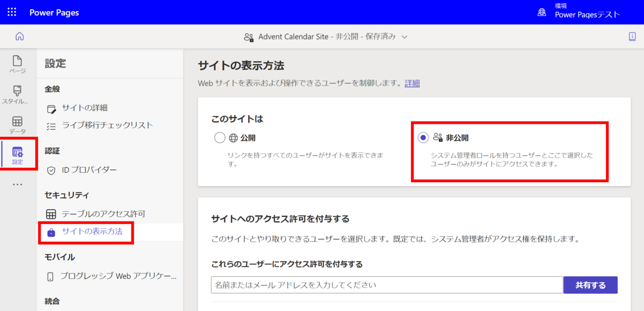Click the shield icon beside ID プロバイダー
This screenshot has width=644, height=311.
coord(52,171)
